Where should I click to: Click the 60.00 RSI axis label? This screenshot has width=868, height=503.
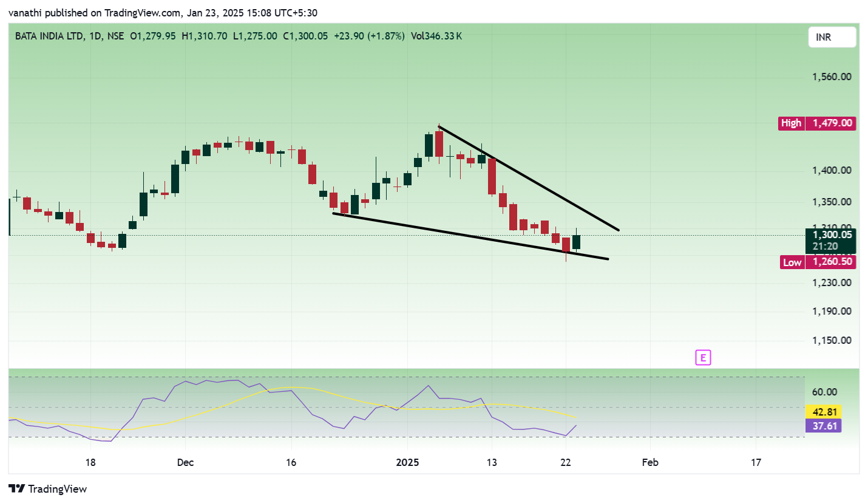[826, 392]
